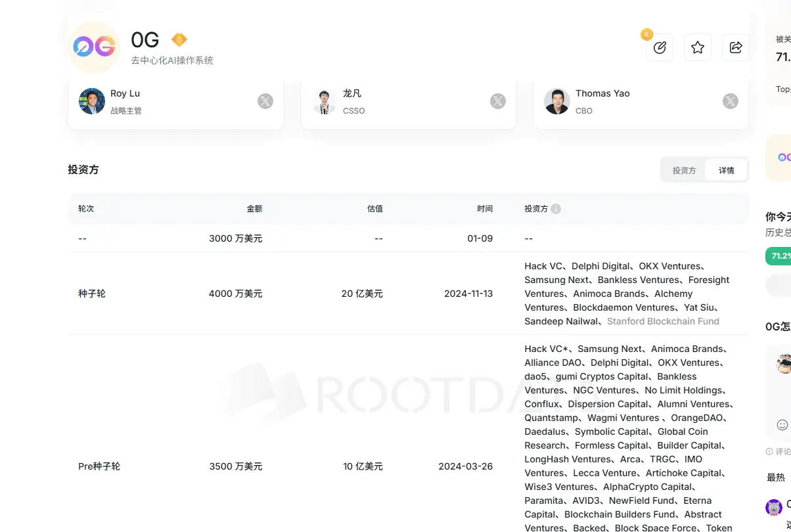Open Dispersion Capital investor link
Viewport: 791px width, 532px height.
point(608,404)
